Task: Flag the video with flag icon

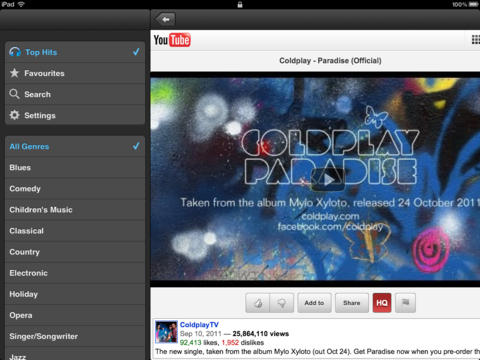Action: pyautogui.click(x=405, y=303)
